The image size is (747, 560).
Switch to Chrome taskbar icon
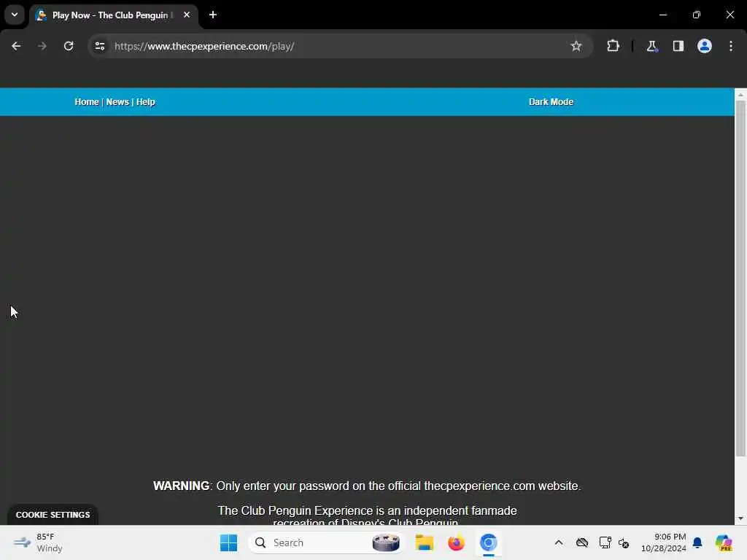488,542
